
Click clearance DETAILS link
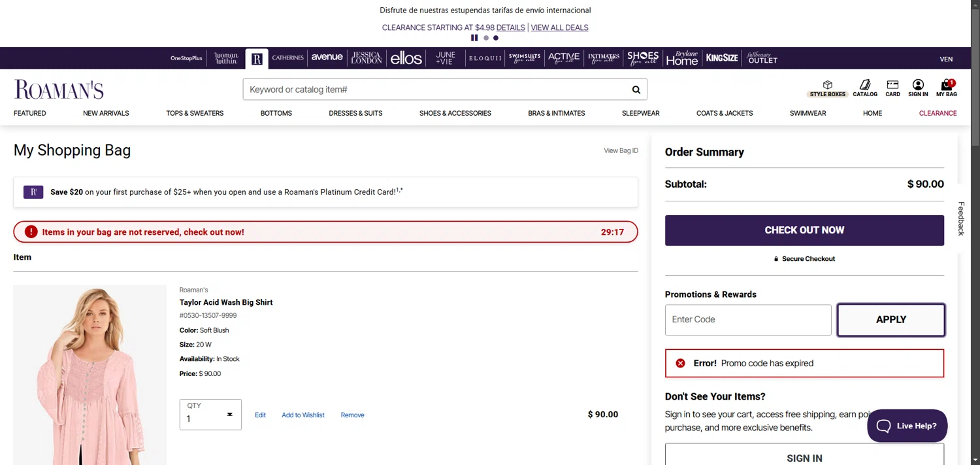pyautogui.click(x=510, y=27)
